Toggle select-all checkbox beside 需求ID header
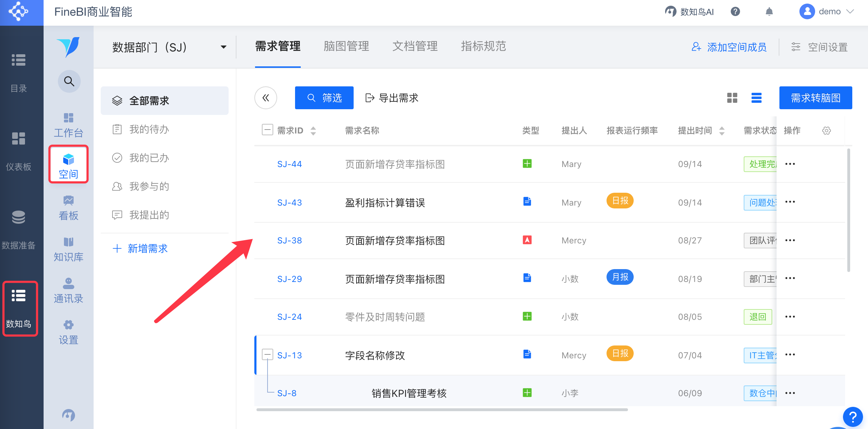868x429 pixels. (267, 130)
